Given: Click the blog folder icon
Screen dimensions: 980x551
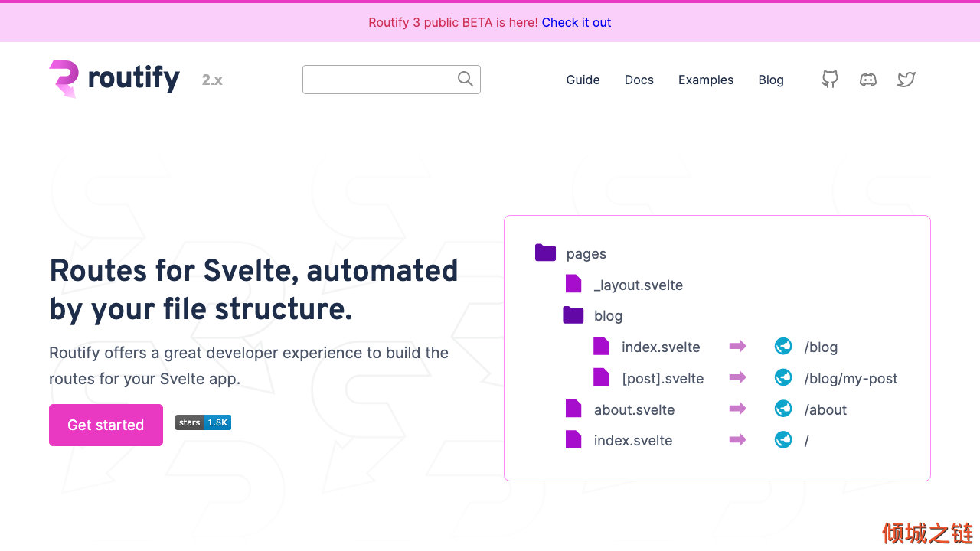Looking at the screenshot, I should click(573, 315).
